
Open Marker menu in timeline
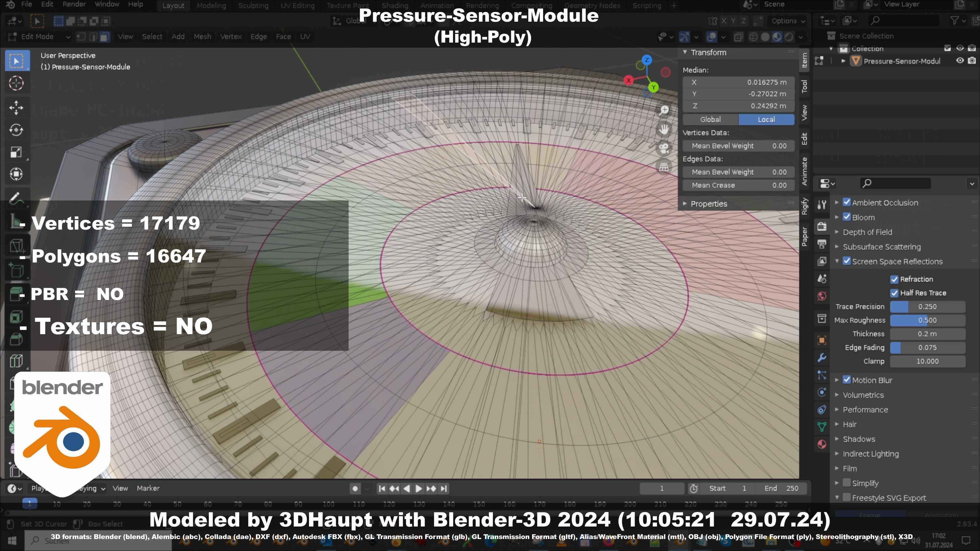[x=148, y=488]
